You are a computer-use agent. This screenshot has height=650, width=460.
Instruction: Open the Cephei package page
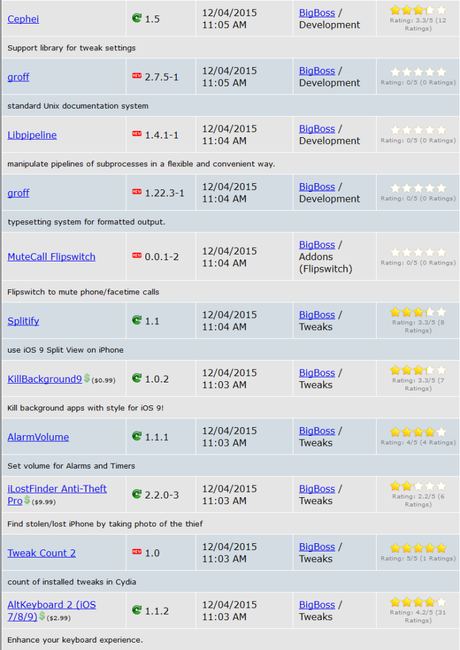click(23, 19)
